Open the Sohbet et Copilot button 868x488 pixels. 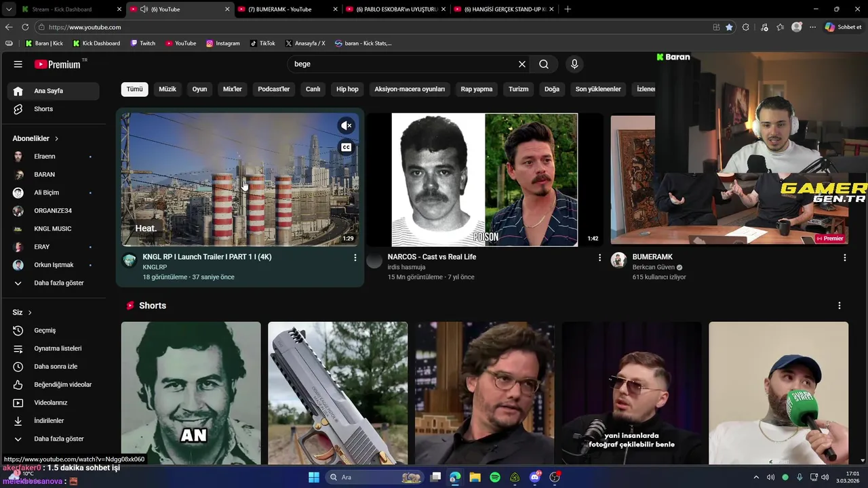[843, 27]
